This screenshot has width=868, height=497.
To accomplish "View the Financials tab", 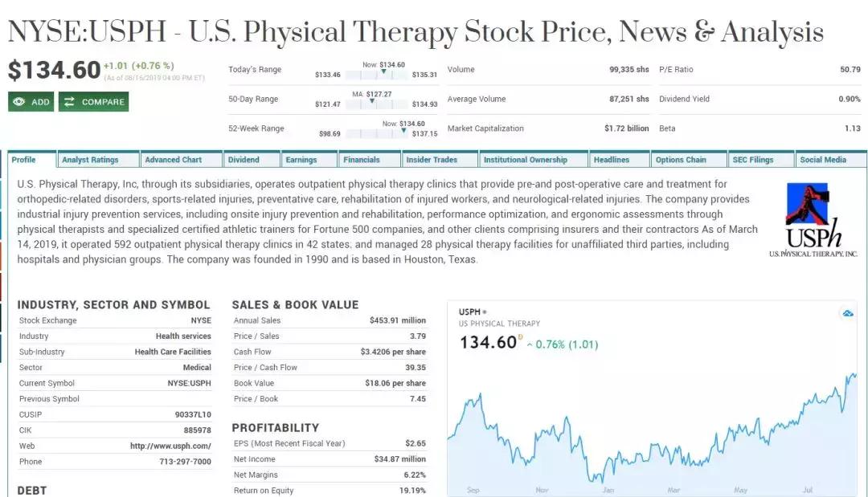I will point(362,160).
